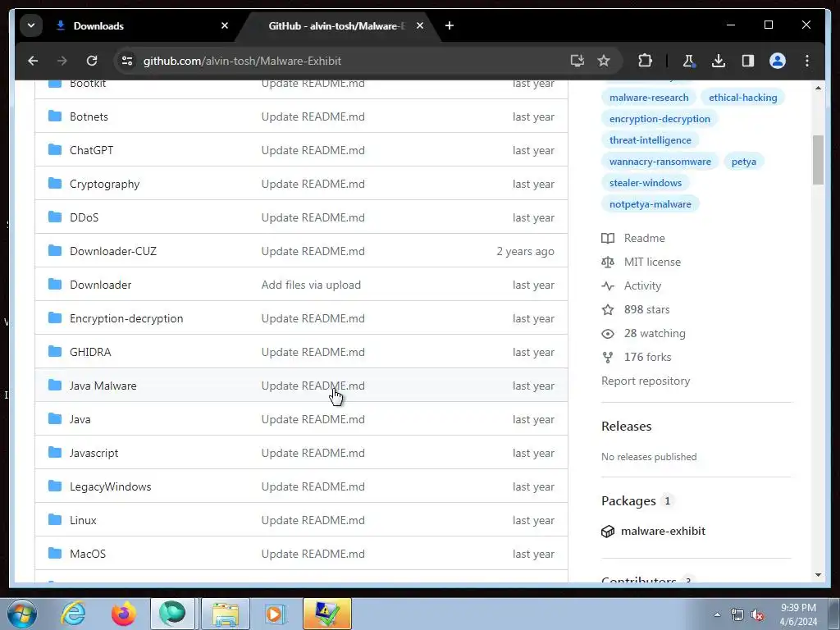The height and width of the screenshot is (630, 840).
Task: Open the DDoS folder
Action: point(84,217)
